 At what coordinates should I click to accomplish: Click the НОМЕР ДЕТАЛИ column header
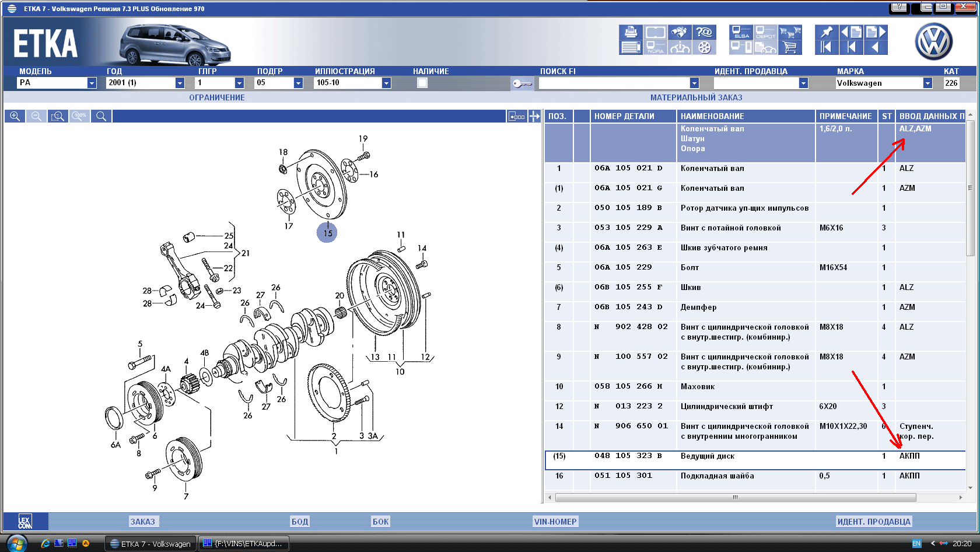click(x=633, y=116)
